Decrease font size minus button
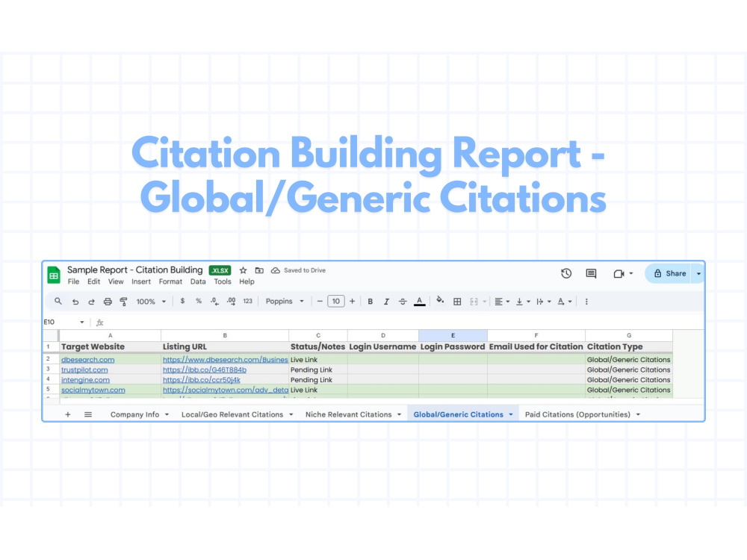 click(x=320, y=302)
